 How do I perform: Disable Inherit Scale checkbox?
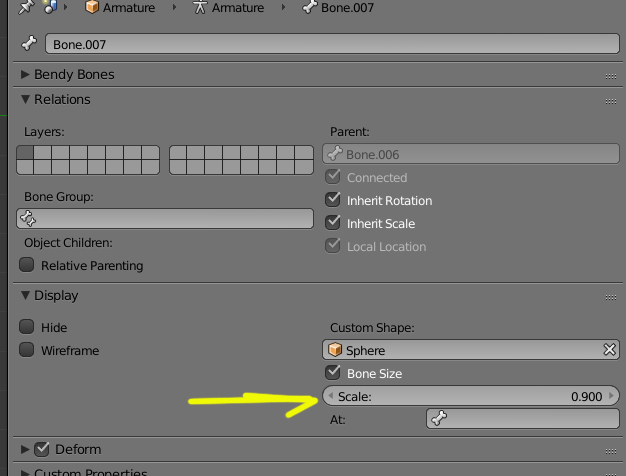[333, 223]
